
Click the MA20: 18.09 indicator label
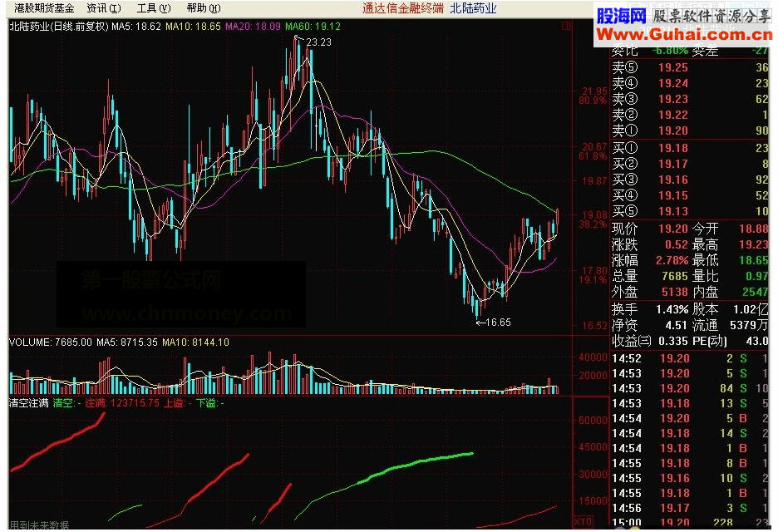tap(253, 27)
